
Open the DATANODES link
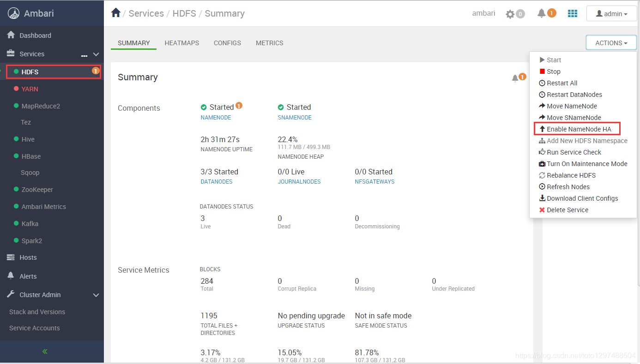(x=217, y=182)
